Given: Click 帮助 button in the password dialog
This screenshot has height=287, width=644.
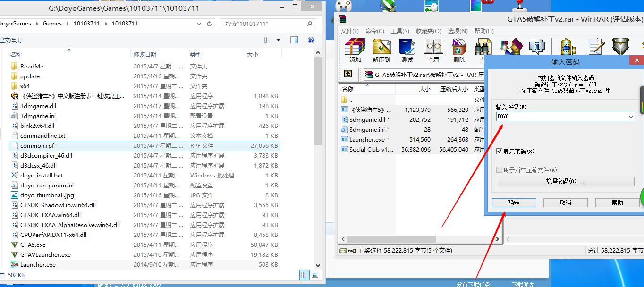Looking at the screenshot, I should pos(617,203).
